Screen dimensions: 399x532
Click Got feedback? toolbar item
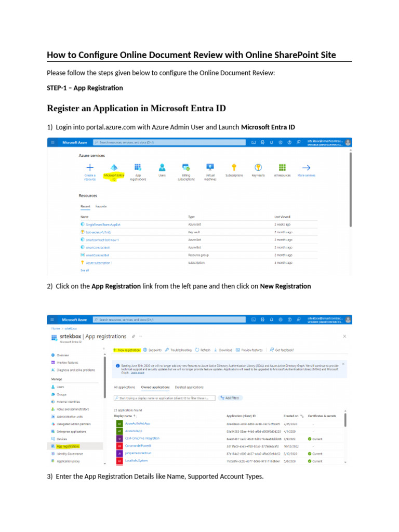[282, 350]
